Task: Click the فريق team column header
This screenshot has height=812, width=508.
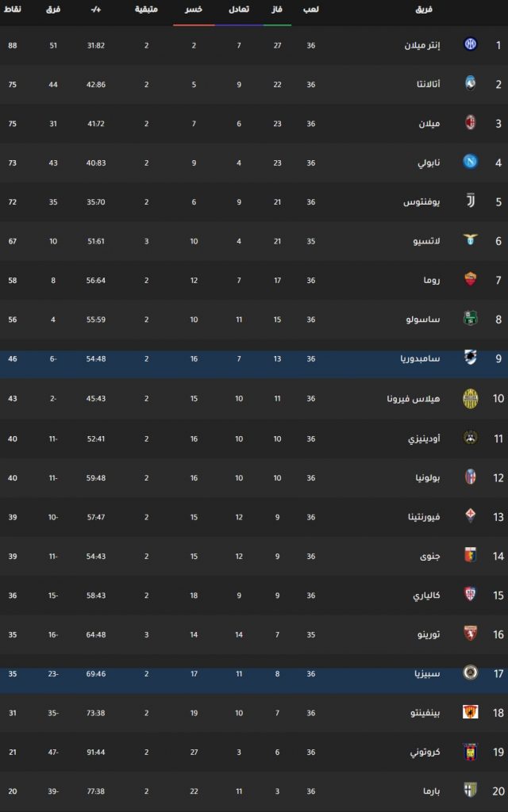Action: [425, 10]
